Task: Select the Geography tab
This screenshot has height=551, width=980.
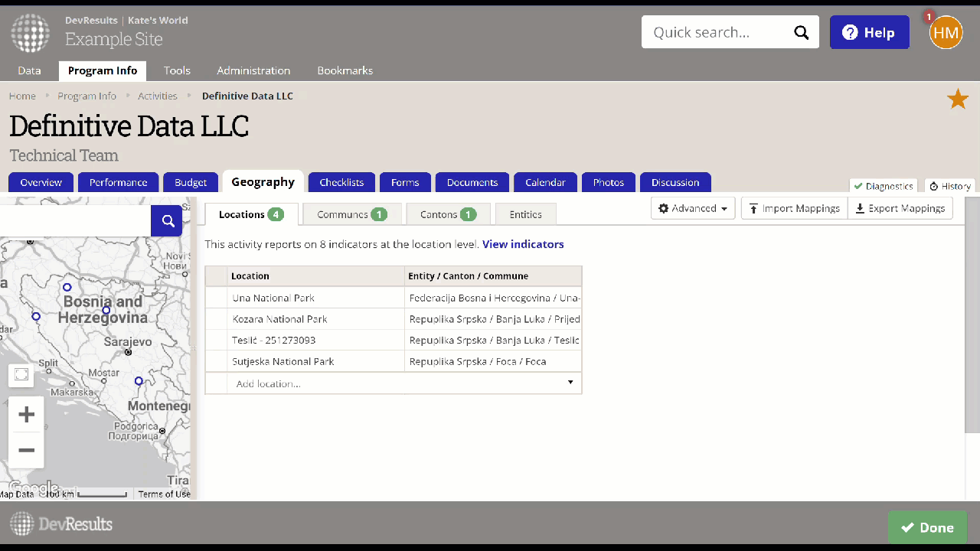Action: (263, 181)
